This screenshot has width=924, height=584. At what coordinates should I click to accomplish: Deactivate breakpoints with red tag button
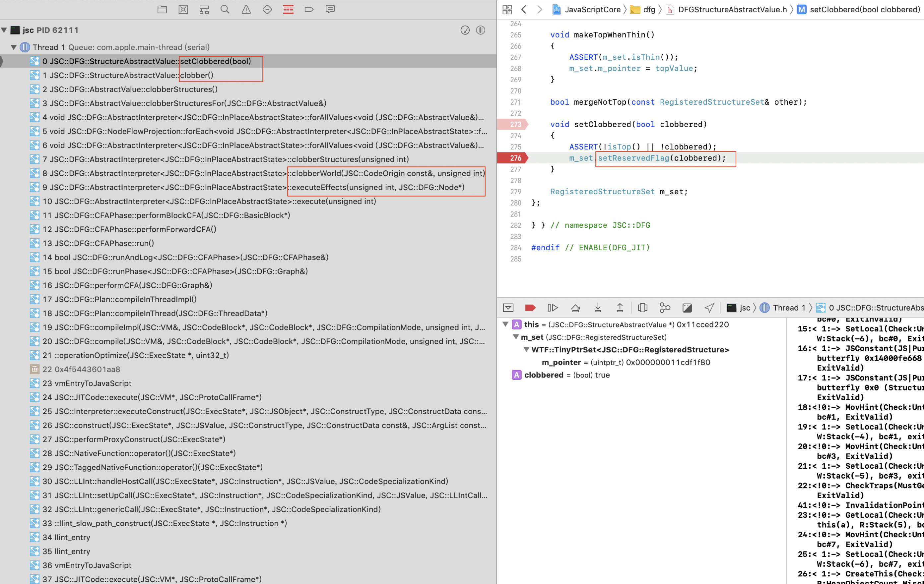530,308
